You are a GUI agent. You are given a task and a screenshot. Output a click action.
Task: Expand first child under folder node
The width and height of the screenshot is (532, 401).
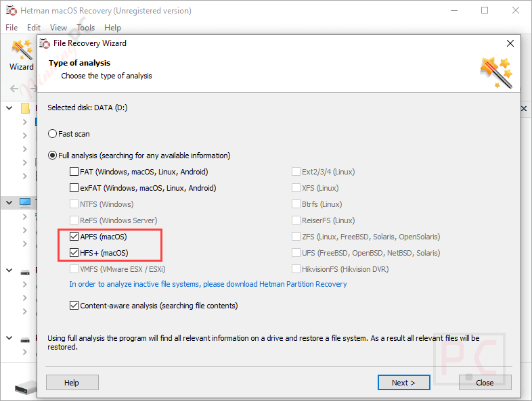pos(24,122)
